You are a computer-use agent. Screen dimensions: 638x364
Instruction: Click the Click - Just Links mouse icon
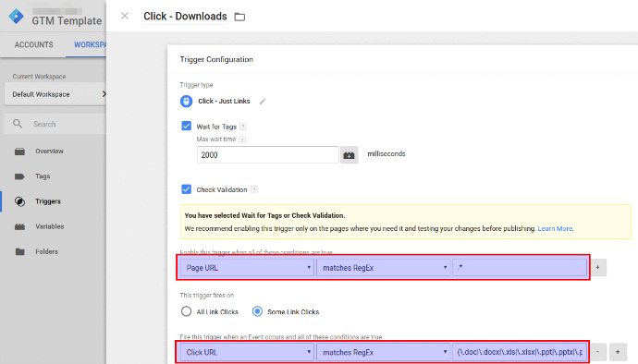point(187,101)
